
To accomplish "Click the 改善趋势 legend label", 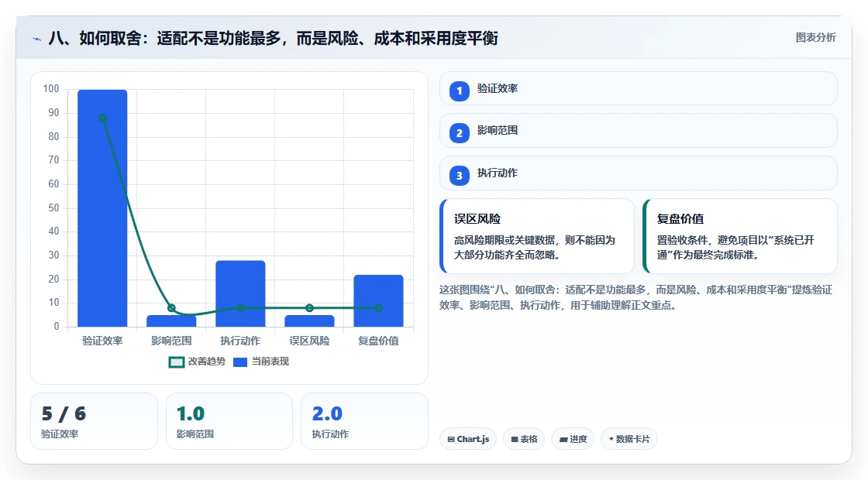I will point(207,362).
